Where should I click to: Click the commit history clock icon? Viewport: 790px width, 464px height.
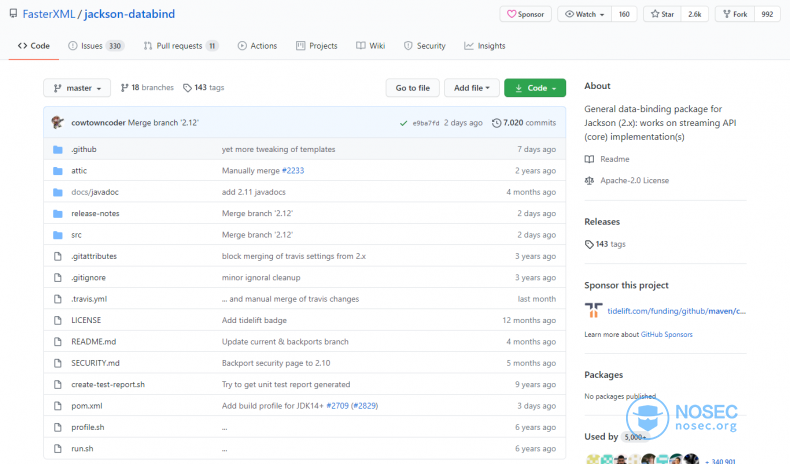click(496, 123)
